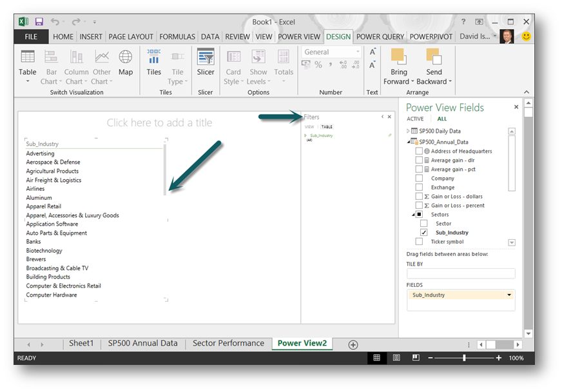Check the Sector field checkbox

tap(423, 223)
